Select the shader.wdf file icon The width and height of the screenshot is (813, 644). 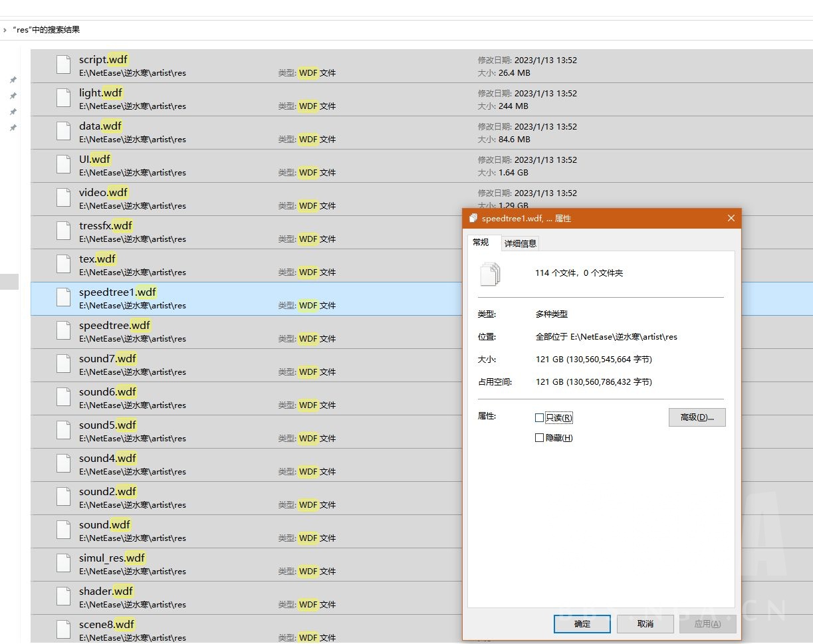(x=64, y=597)
